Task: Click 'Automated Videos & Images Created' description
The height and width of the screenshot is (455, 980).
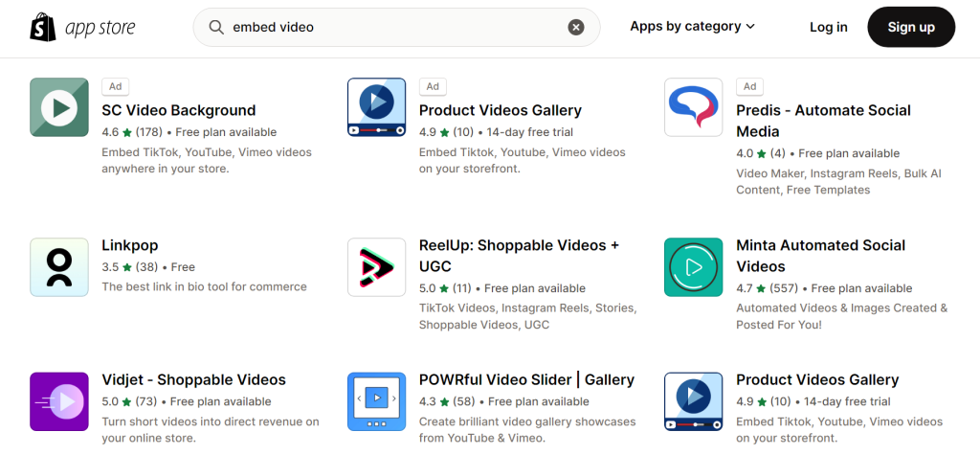Action: click(x=842, y=316)
